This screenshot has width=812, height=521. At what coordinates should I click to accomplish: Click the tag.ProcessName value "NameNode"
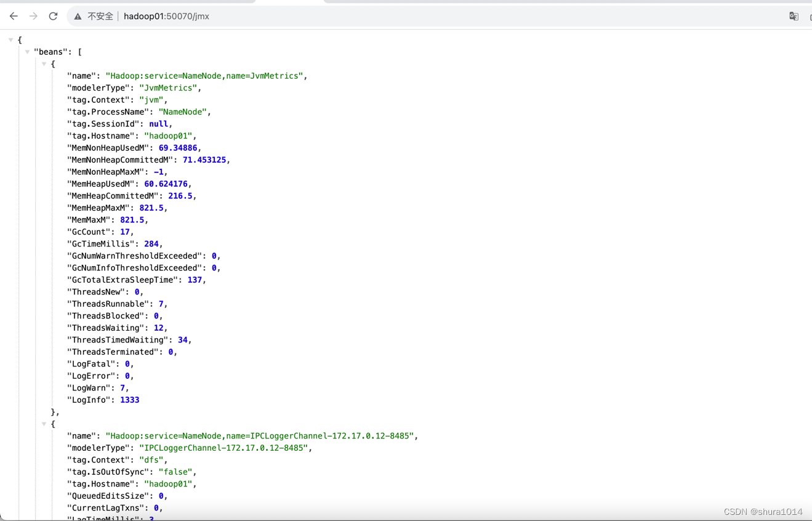(183, 112)
